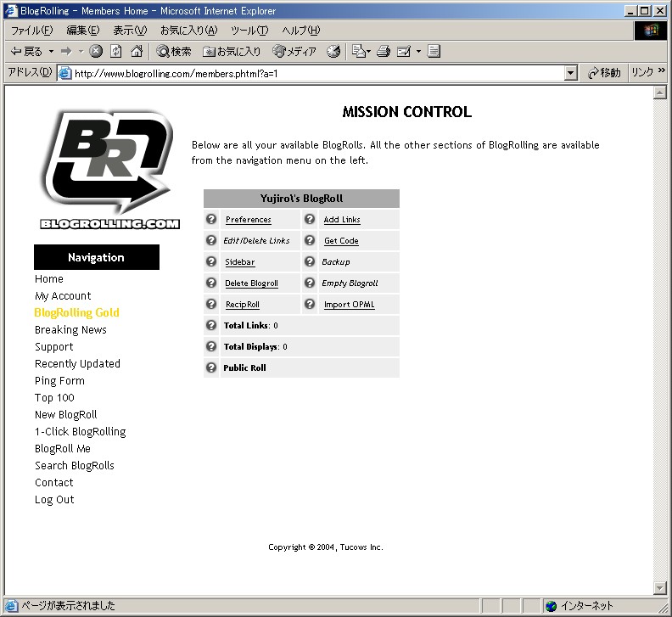Click the help icon beside Total Links
Viewport: 672px width, 617px height.
coord(211,325)
